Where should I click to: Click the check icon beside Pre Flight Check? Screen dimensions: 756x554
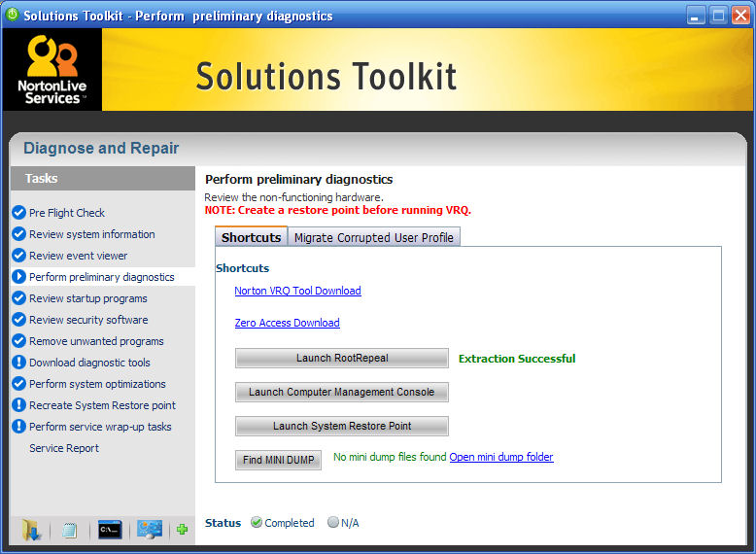pyautogui.click(x=18, y=212)
